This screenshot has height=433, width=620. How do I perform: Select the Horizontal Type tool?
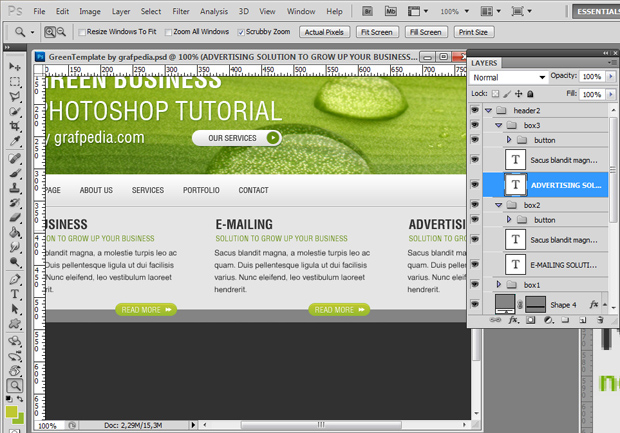pos(15,294)
